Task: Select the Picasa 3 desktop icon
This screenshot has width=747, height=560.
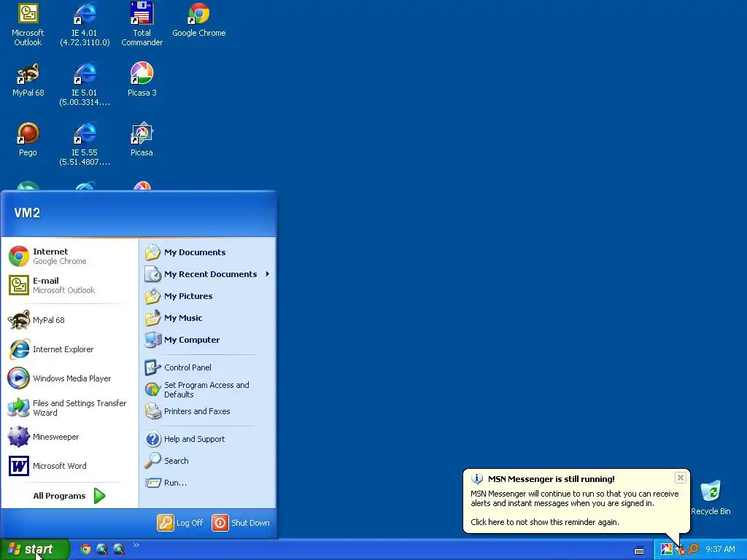Action: (x=142, y=80)
